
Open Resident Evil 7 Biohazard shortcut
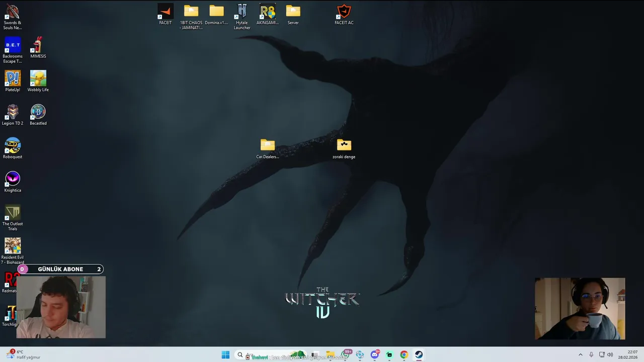[13, 251]
